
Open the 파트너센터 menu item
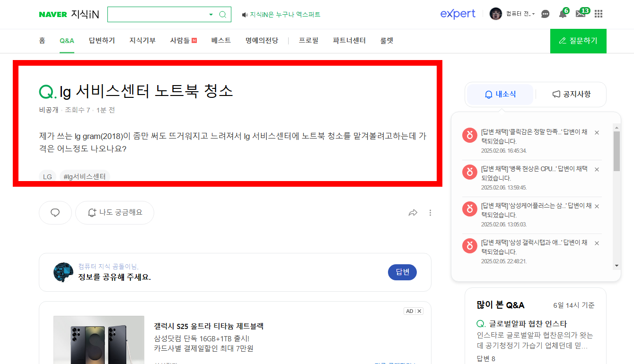(x=349, y=41)
